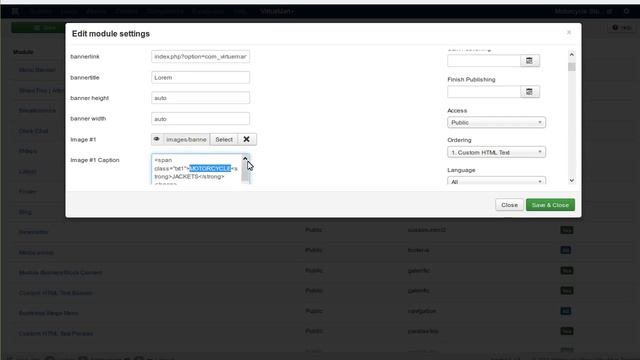Click the up arrow of the caption textarea scrollbar

[x=245, y=158]
